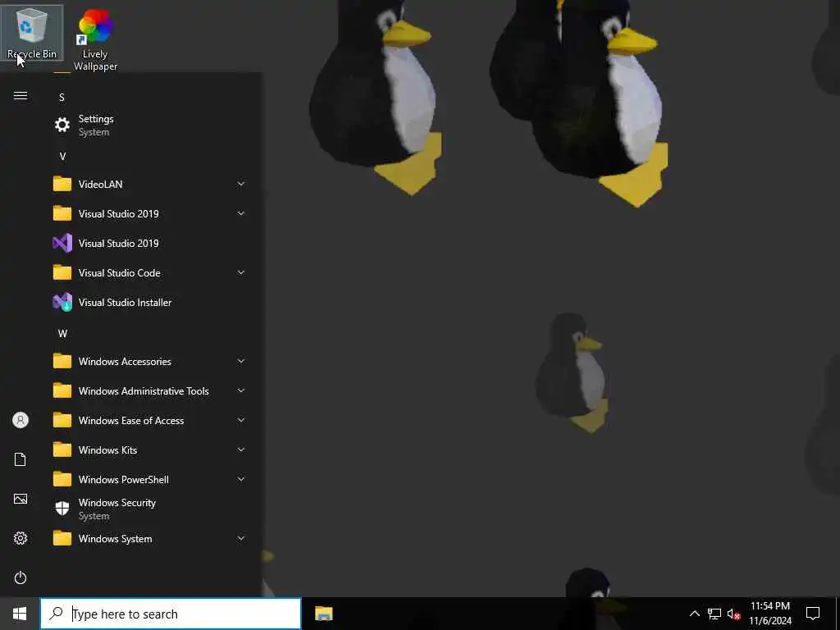
Task: Launch Lively Wallpaper desktop shortcut
Action: pyautogui.click(x=95, y=39)
